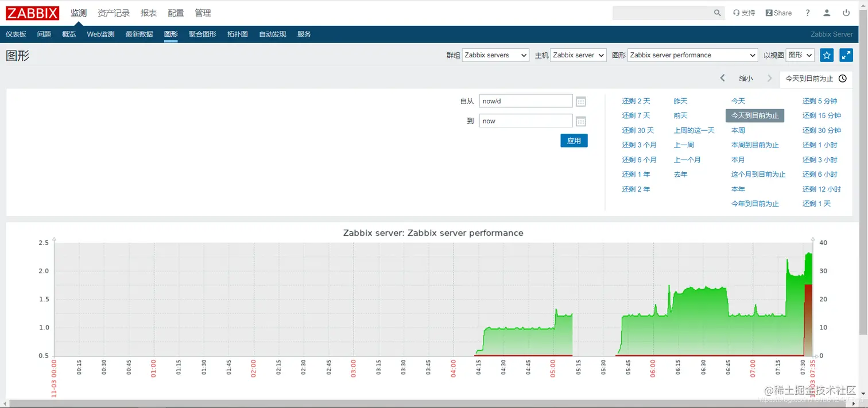The height and width of the screenshot is (408, 868).
Task: Select 昨天 time range
Action: tap(680, 101)
